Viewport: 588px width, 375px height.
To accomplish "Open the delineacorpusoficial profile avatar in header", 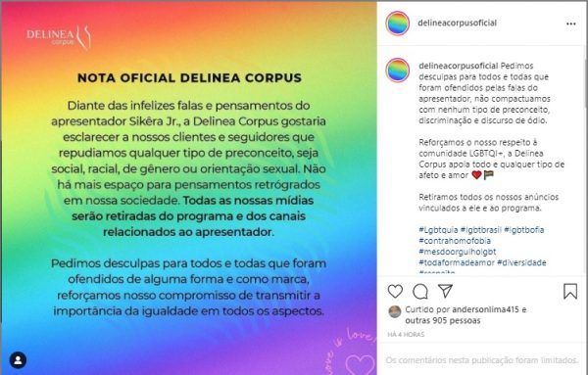I will [x=398, y=23].
